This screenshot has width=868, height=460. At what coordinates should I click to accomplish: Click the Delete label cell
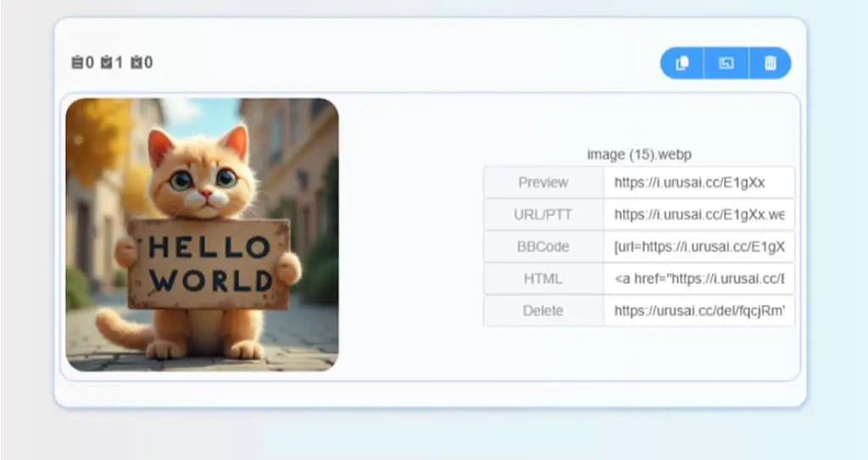click(543, 311)
